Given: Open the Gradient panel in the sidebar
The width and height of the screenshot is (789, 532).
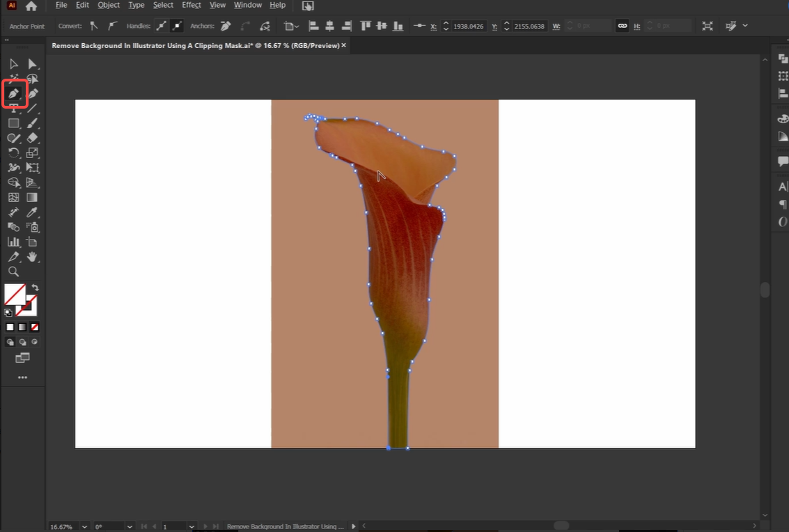Looking at the screenshot, I should (x=781, y=136).
